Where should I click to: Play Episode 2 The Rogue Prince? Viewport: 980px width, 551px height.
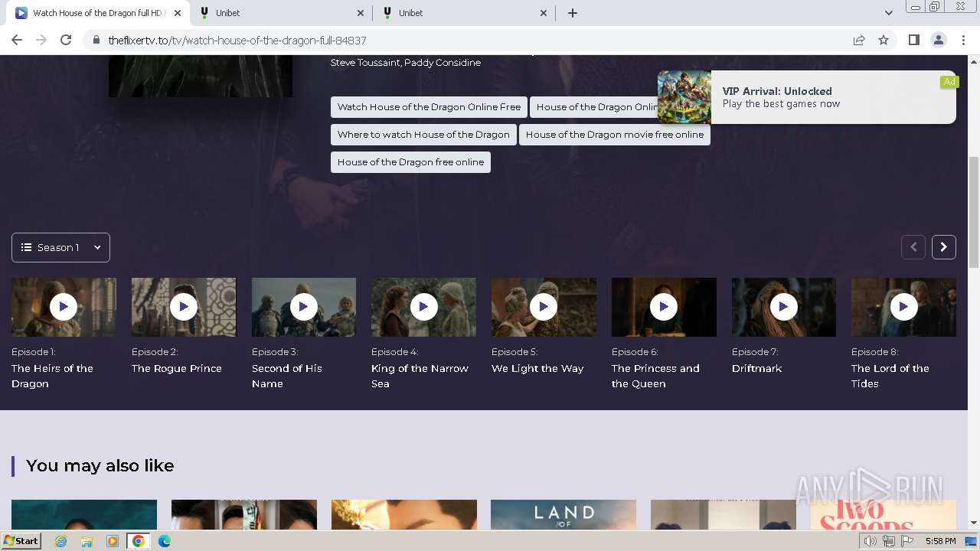(184, 307)
